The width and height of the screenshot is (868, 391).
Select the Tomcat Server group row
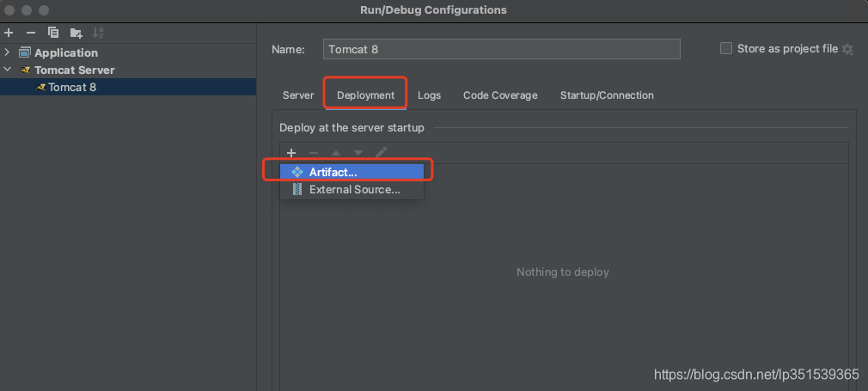(x=128, y=70)
